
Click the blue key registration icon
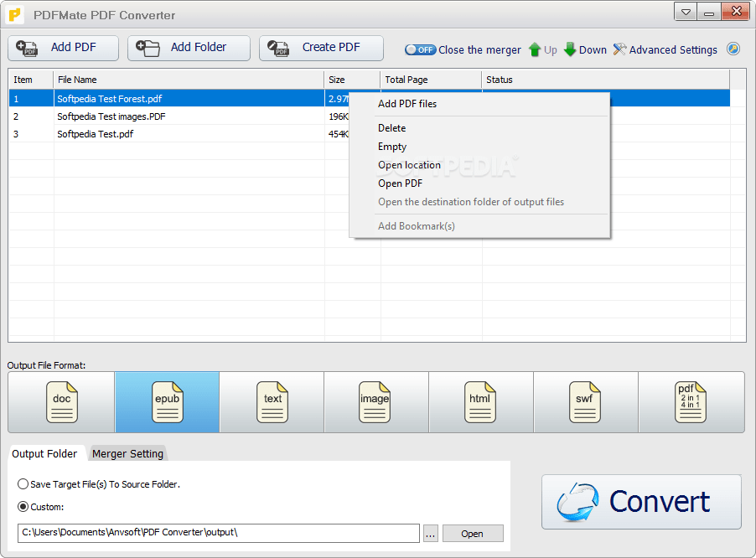[x=733, y=49]
